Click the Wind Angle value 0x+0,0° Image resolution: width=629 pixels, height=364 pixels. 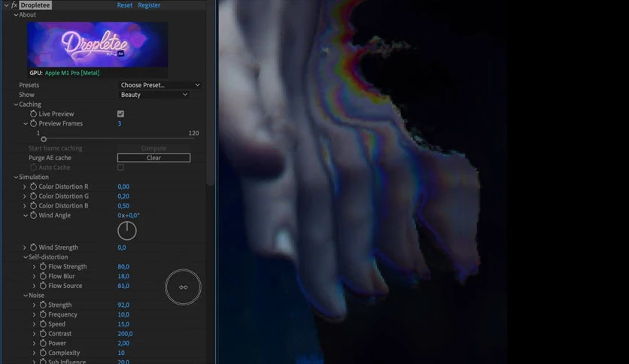pos(129,215)
